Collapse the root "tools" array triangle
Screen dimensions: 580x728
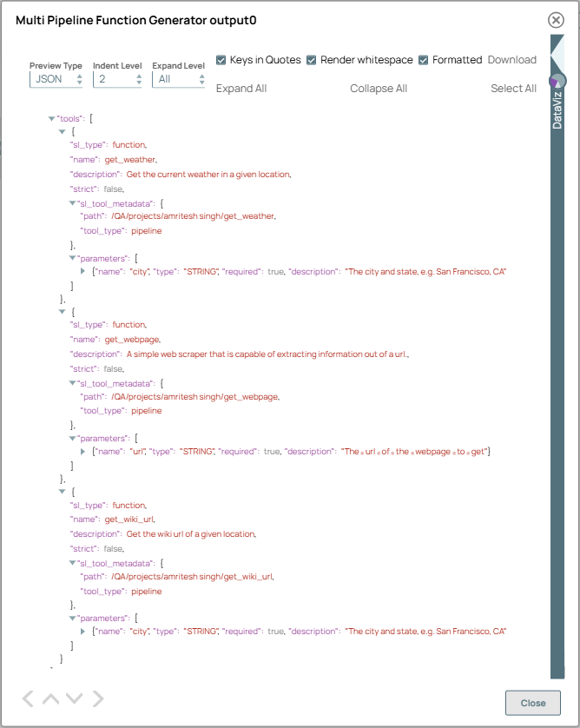pyautogui.click(x=51, y=118)
